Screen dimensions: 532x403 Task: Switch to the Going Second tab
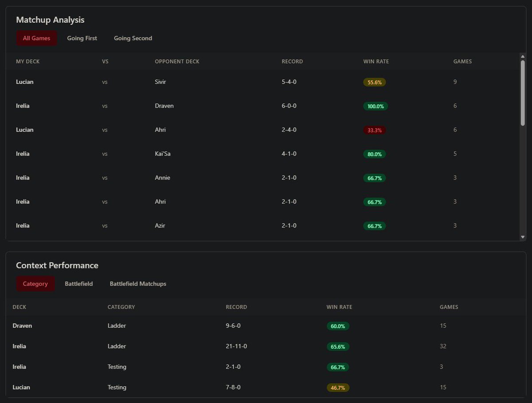(x=133, y=38)
